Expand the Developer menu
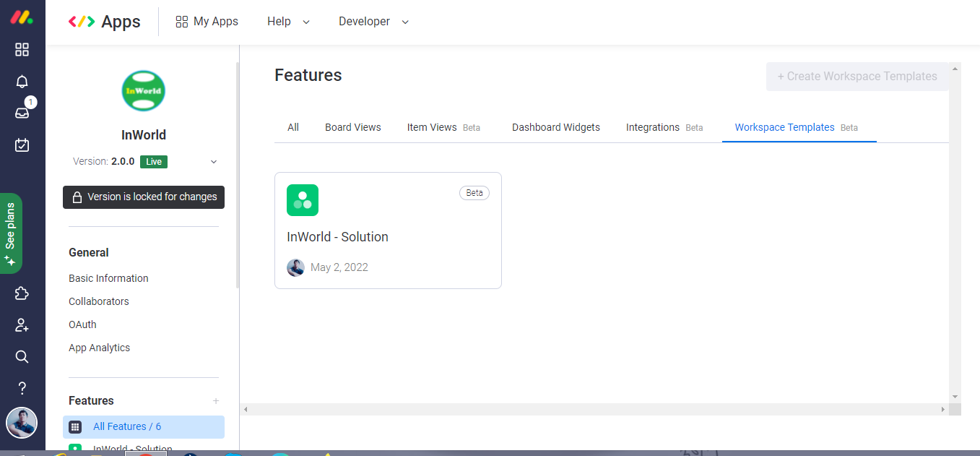980x456 pixels. pos(373,22)
